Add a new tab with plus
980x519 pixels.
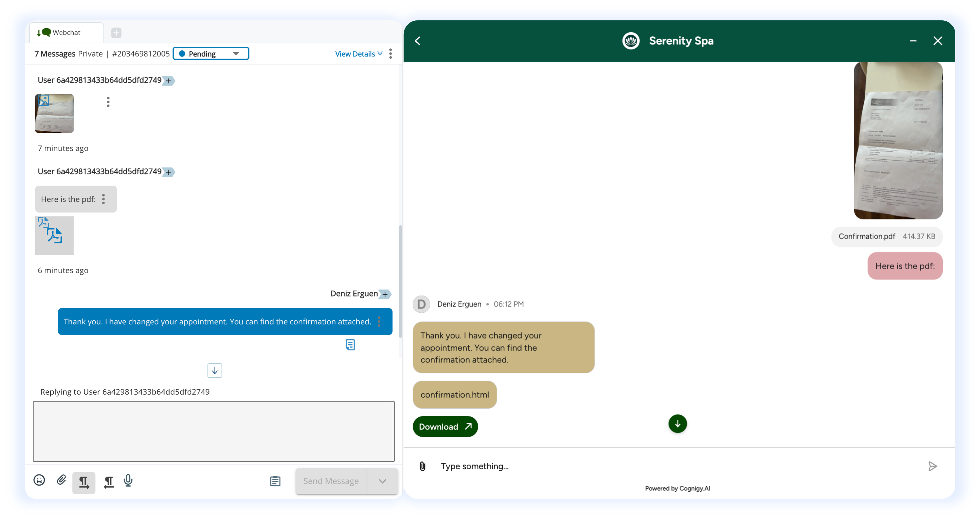[116, 33]
